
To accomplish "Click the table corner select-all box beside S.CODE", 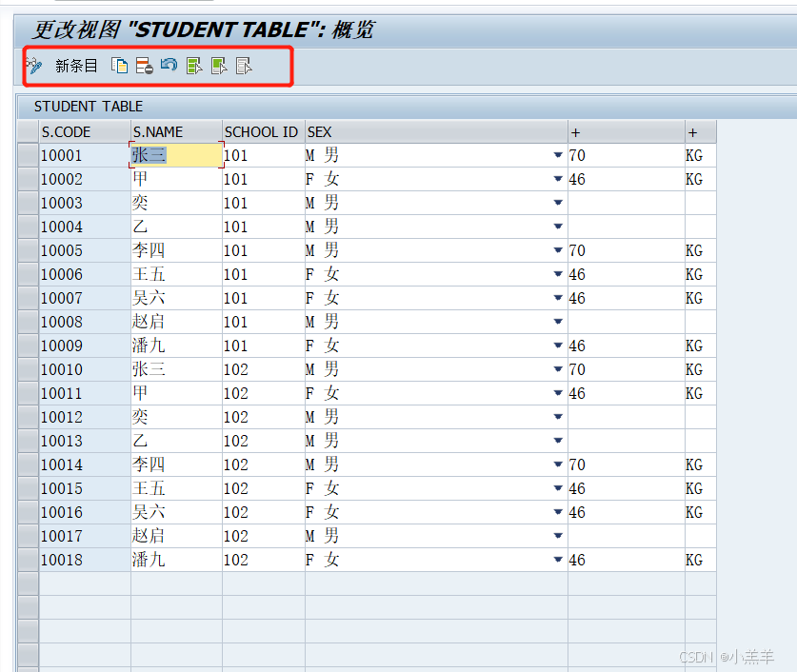I will (28, 131).
